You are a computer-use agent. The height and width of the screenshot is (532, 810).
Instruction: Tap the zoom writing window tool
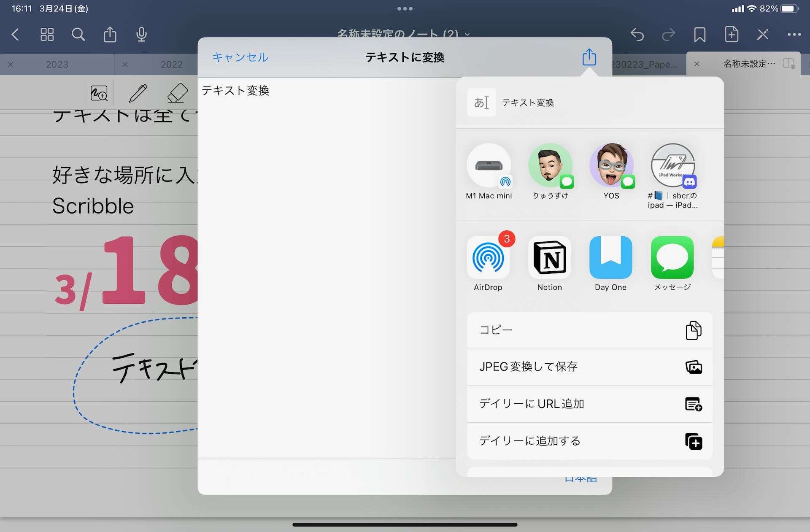coord(99,93)
